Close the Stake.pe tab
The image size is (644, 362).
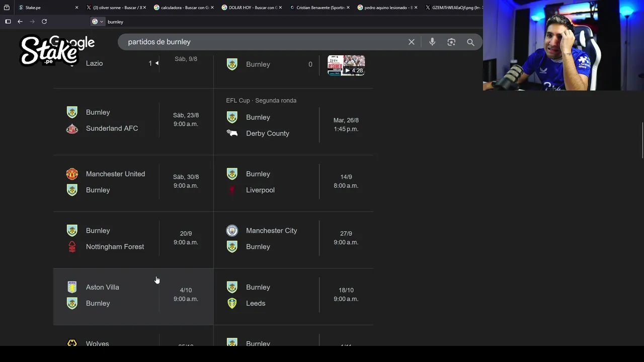tap(76, 8)
